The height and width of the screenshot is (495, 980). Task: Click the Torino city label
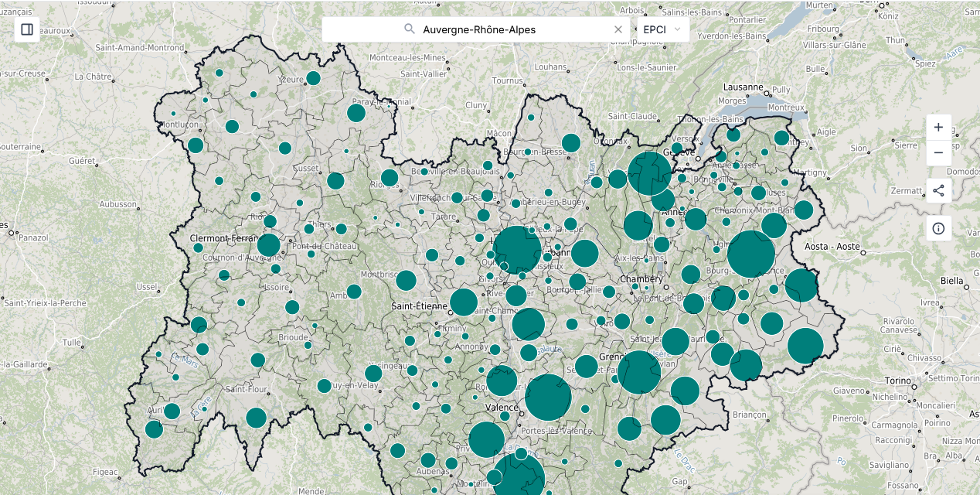(x=897, y=381)
